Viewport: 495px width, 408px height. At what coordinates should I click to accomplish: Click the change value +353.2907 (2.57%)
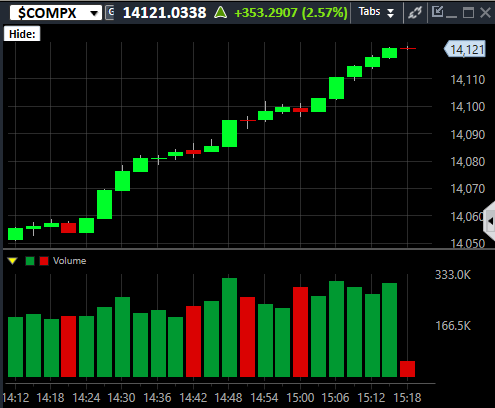291,13
